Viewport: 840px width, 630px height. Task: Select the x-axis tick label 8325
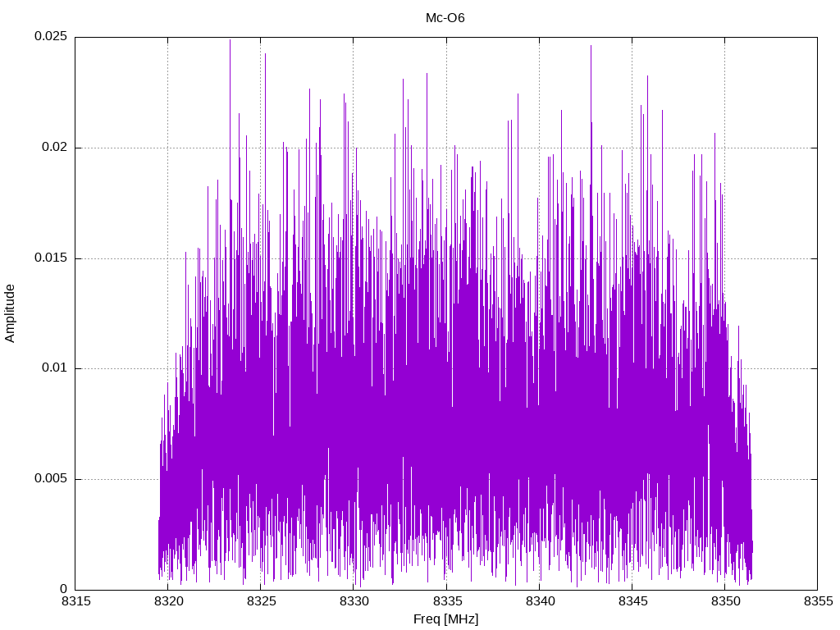[261, 601]
